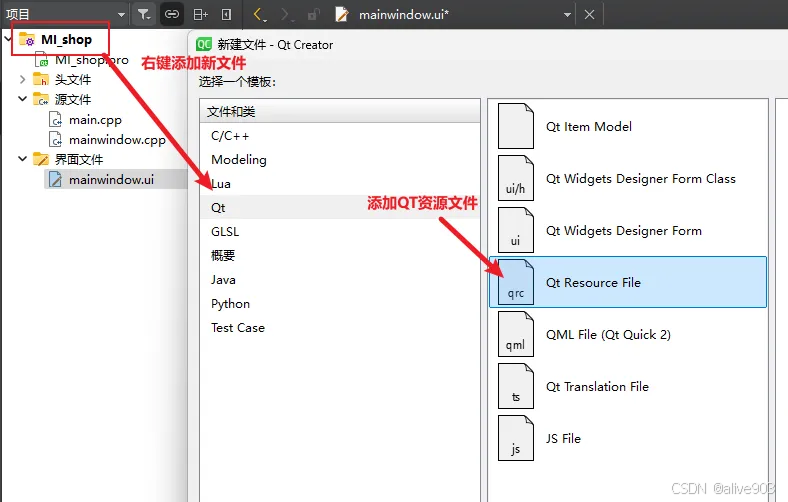
Task: Click the ts translation file icon
Action: 516,386
